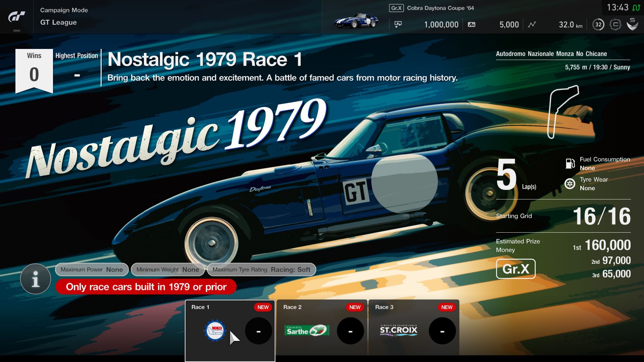Image resolution: width=644 pixels, height=362 pixels.
Task: Click Maximum Tyre Rating Racing: Soft pill
Action: pos(261,269)
